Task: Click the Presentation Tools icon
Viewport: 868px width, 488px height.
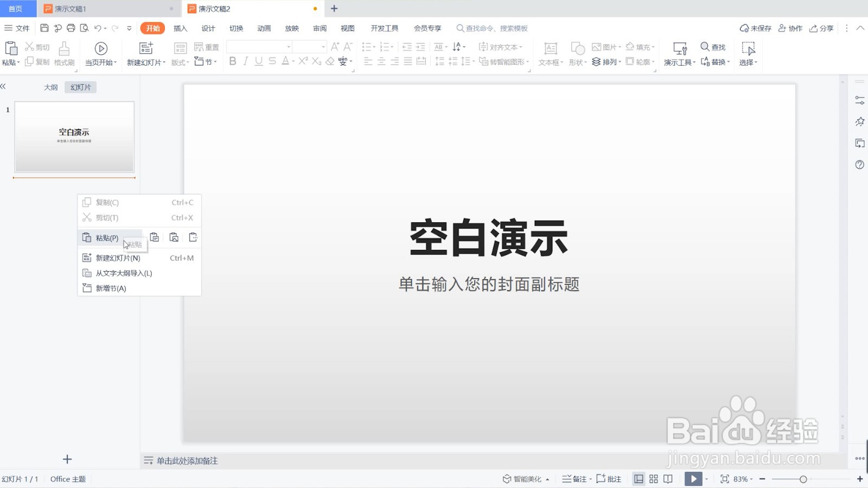Action: 680,49
